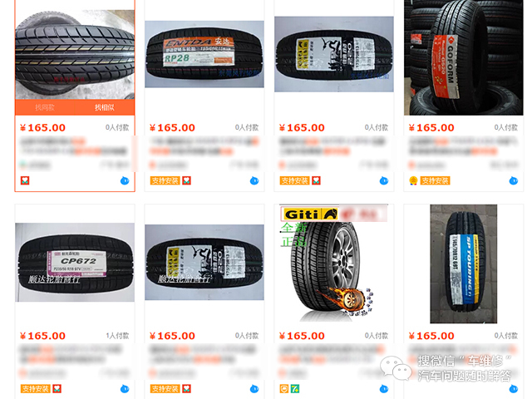Click Wangwang icon in the highlighted first listing
Viewport: 532px width, 399px height.
[x=125, y=181]
